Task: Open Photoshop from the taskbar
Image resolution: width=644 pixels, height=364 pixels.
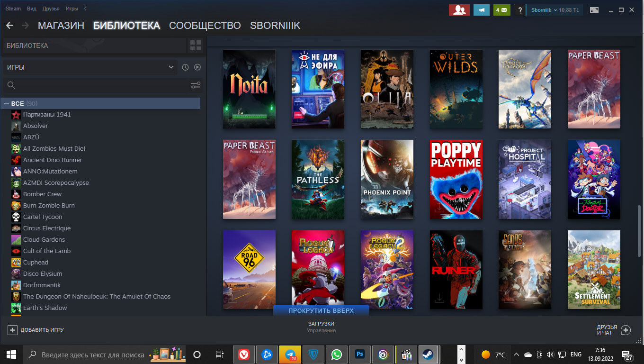Action: pos(360,355)
